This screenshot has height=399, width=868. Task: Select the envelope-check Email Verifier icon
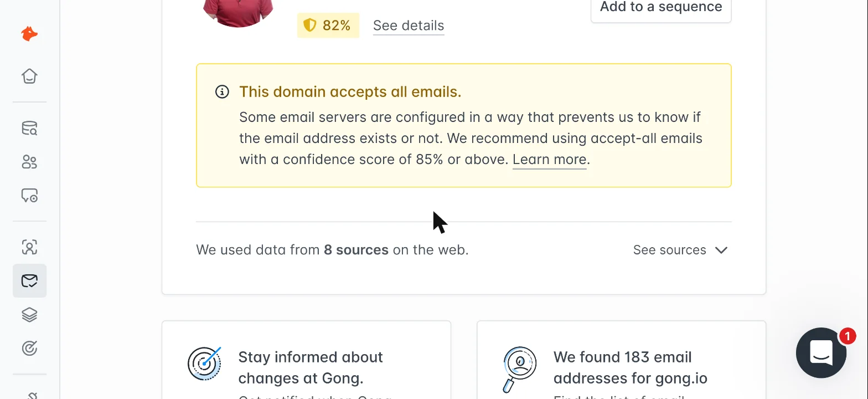pos(29,281)
